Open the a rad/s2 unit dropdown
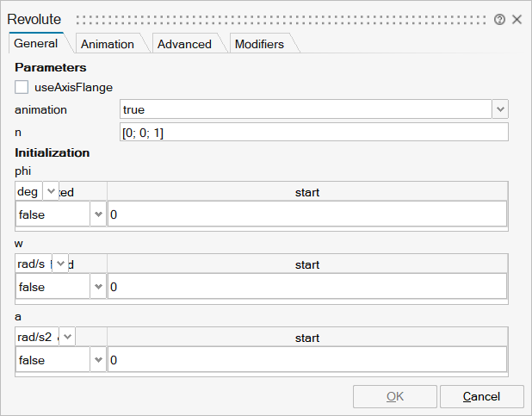 [66, 337]
